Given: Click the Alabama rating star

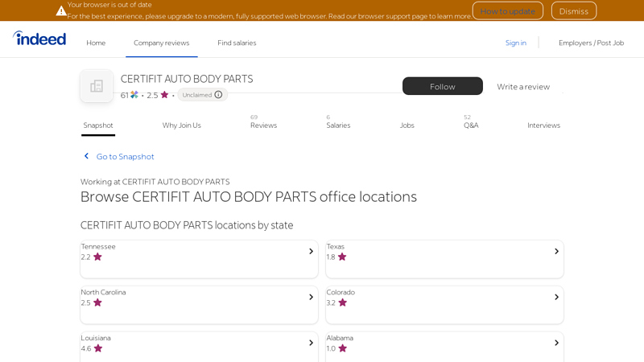Looking at the screenshot, I should click(343, 348).
